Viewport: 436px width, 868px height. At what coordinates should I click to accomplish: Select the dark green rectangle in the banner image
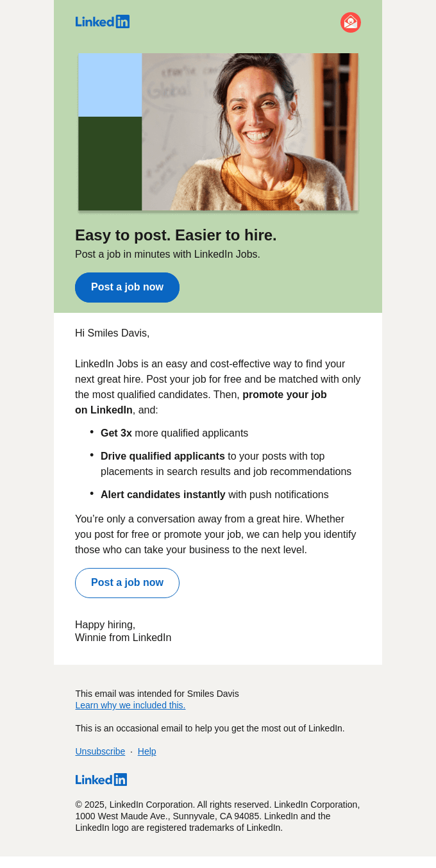pyautogui.click(x=109, y=162)
